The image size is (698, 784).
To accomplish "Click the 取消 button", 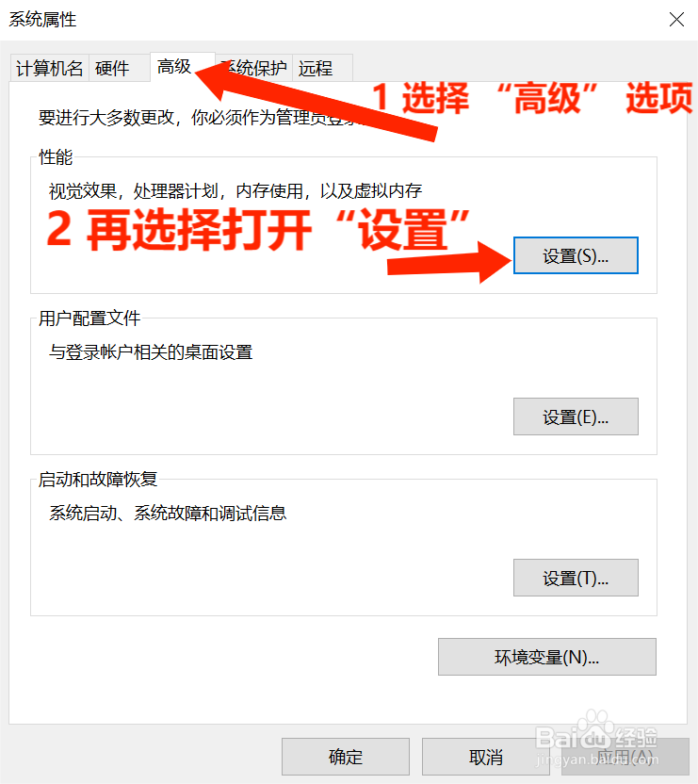I will 485,757.
